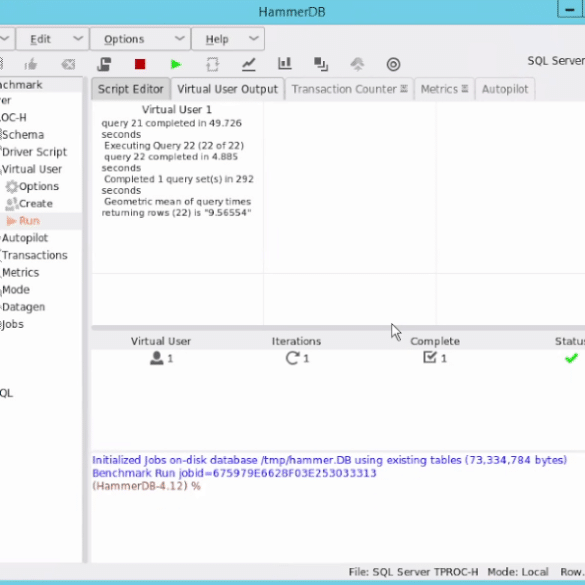Click the checked-box Complete icon
585x585 pixels.
(430, 357)
